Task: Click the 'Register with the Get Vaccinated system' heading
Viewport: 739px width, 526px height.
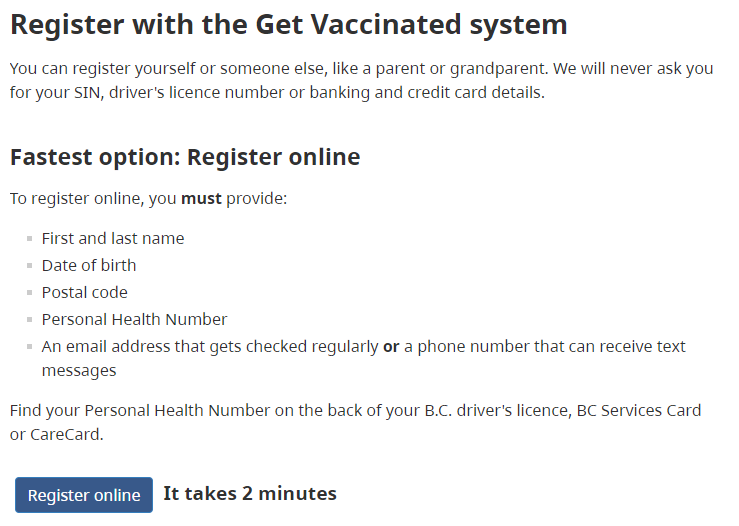Action: 288,25
